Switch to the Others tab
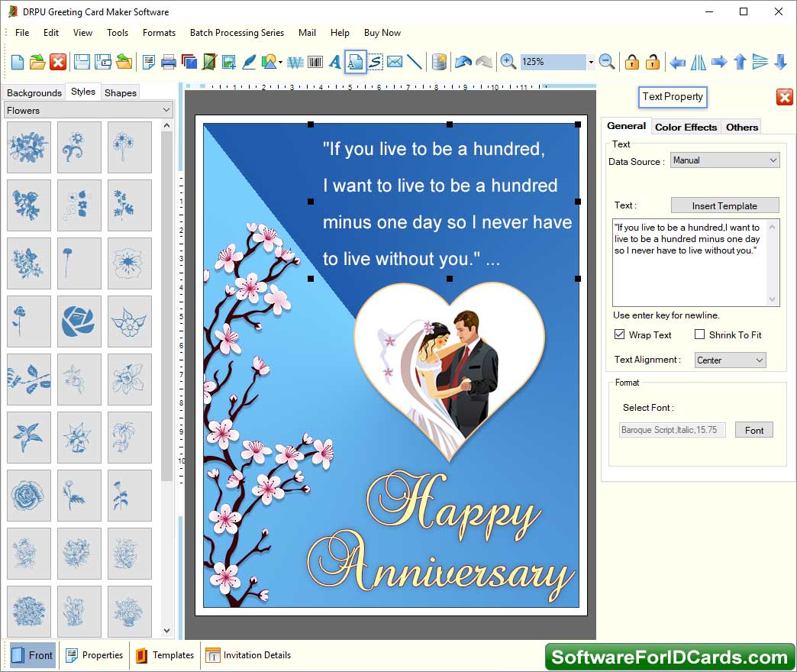This screenshot has height=672, width=797. coord(741,127)
